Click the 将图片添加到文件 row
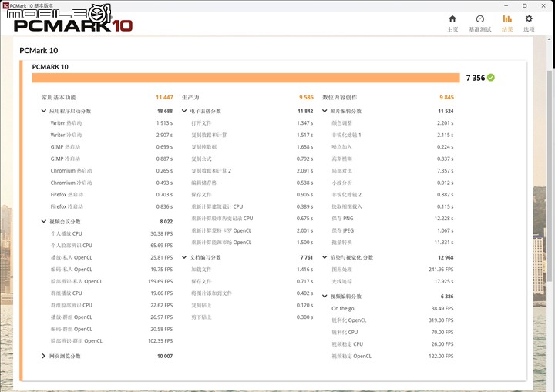Viewport: 555px width, 392px height. point(252,293)
